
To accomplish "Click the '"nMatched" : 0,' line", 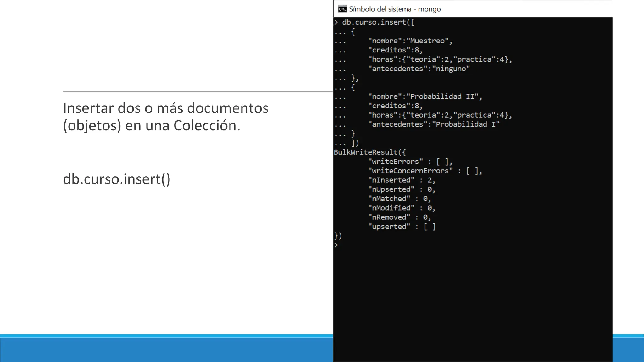I will pos(400,199).
